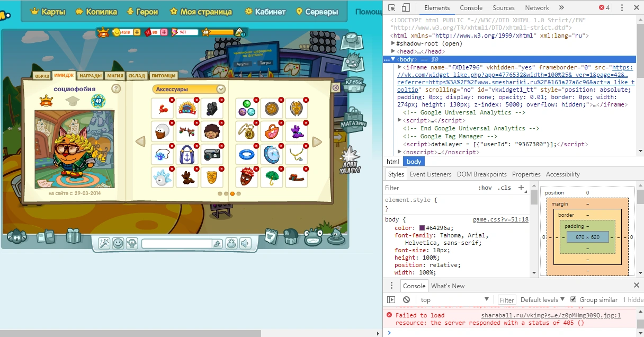This screenshot has width=644, height=337.
Task: Select the red tribal mask accessory
Action: 247,177
